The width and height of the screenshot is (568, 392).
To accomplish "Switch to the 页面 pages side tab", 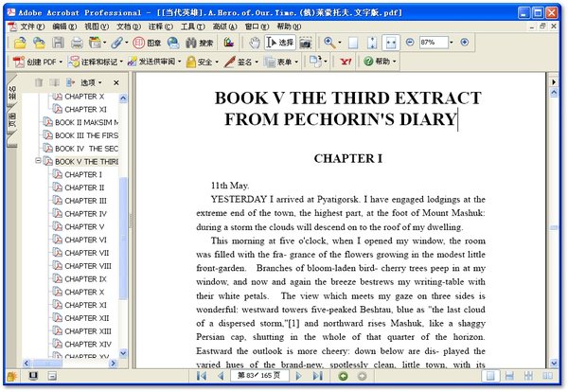I will coord(12,119).
